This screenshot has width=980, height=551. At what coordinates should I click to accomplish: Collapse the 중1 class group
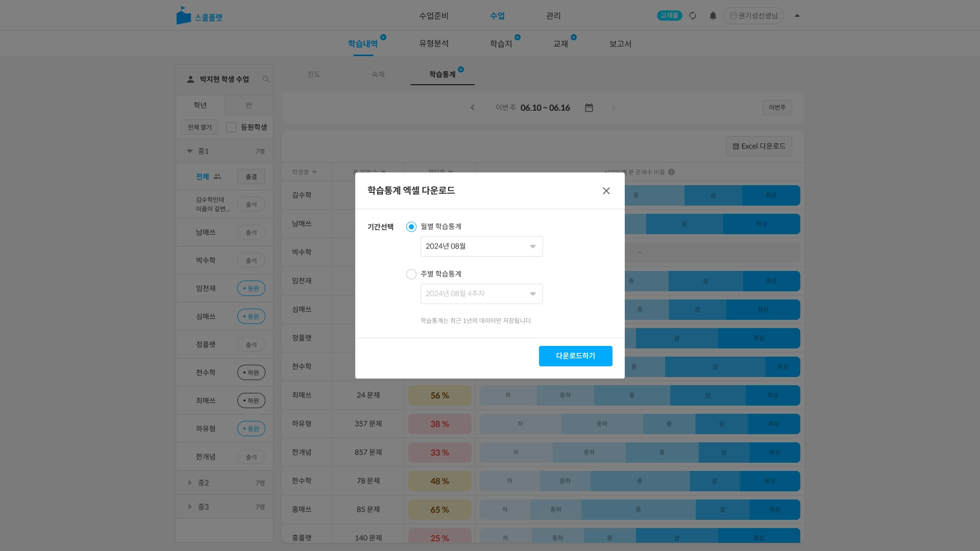point(190,151)
